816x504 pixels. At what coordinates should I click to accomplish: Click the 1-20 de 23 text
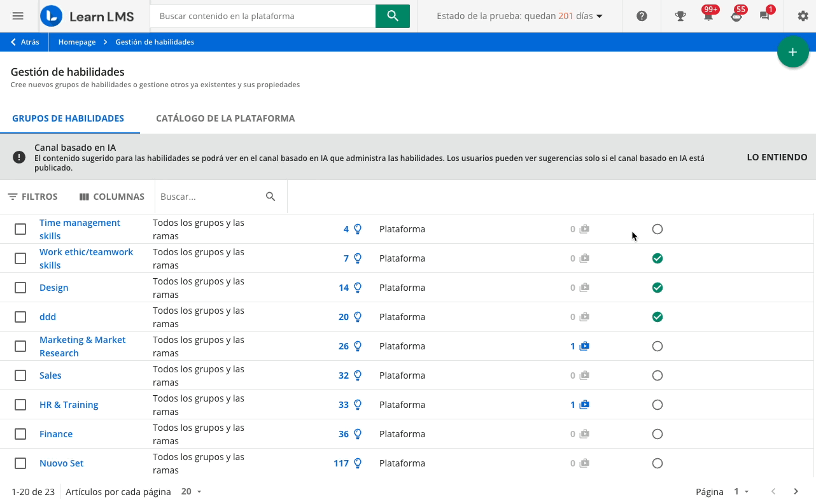33,491
